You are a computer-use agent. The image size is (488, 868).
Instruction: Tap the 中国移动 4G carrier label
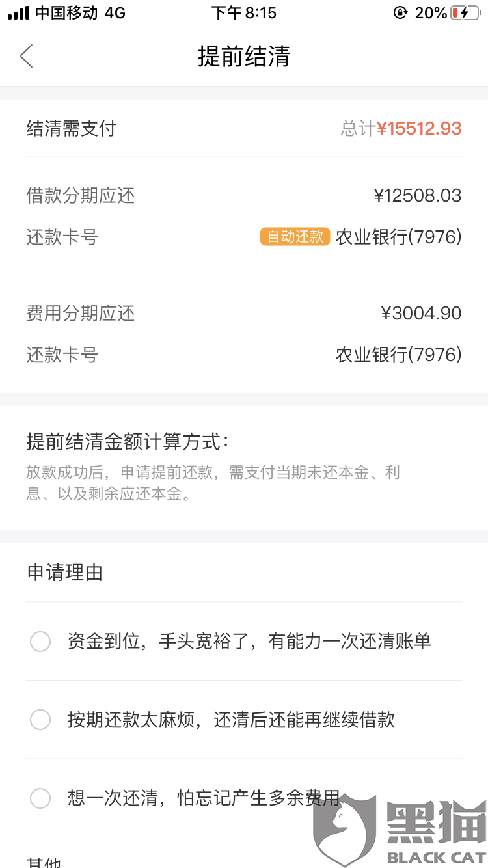coord(80,13)
